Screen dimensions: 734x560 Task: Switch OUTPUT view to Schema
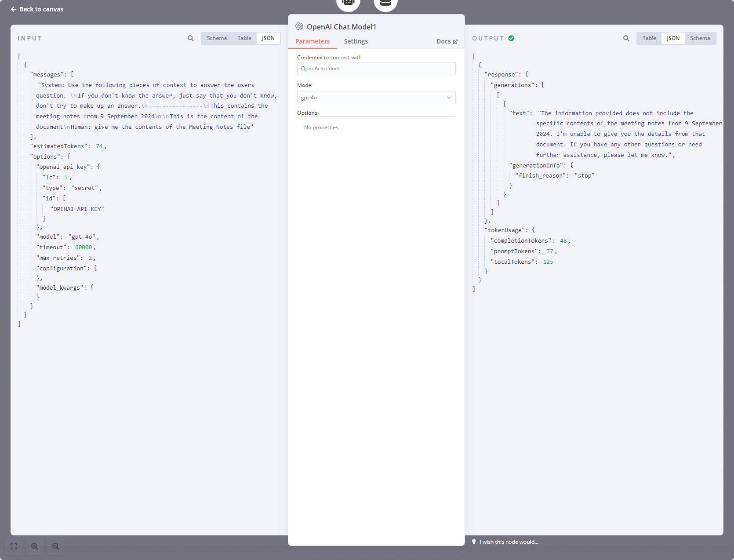pos(700,38)
